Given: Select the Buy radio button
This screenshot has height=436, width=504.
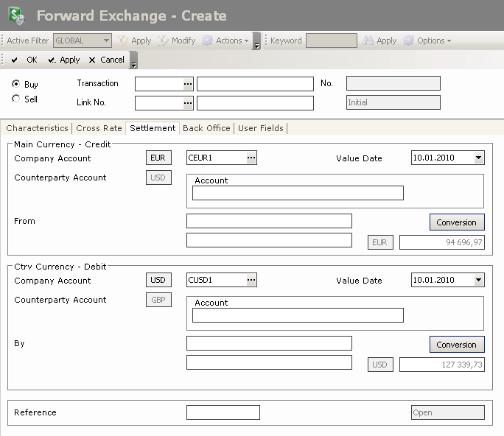Looking at the screenshot, I should pyautogui.click(x=16, y=84).
